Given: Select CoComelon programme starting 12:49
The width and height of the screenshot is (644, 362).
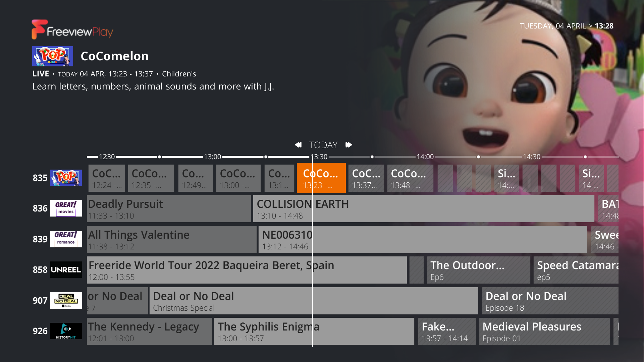Looking at the screenshot, I should tap(196, 178).
